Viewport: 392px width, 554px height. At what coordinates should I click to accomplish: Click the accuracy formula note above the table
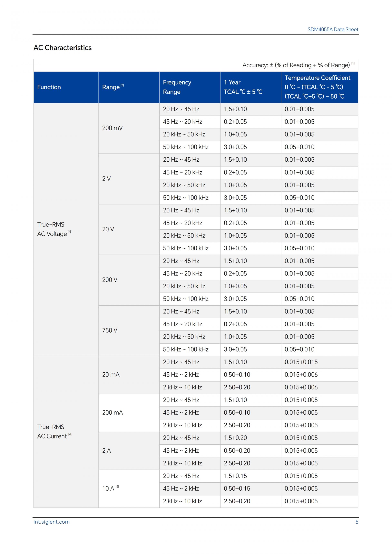pos(298,65)
